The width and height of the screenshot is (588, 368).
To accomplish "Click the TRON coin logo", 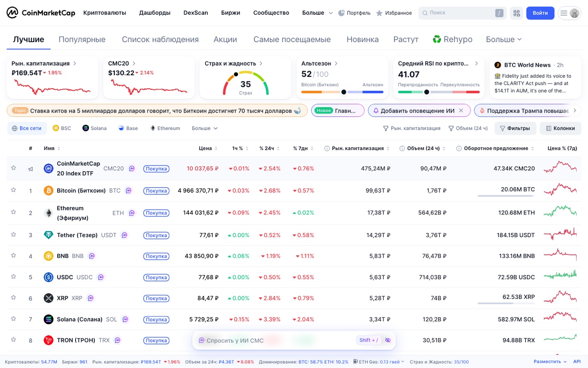I will pyautogui.click(x=49, y=340).
